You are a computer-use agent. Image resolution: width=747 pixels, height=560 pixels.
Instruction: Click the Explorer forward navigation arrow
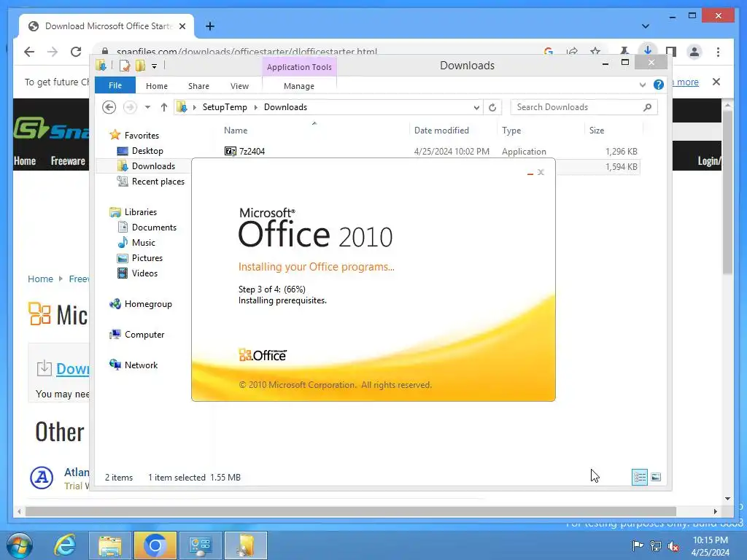point(130,107)
